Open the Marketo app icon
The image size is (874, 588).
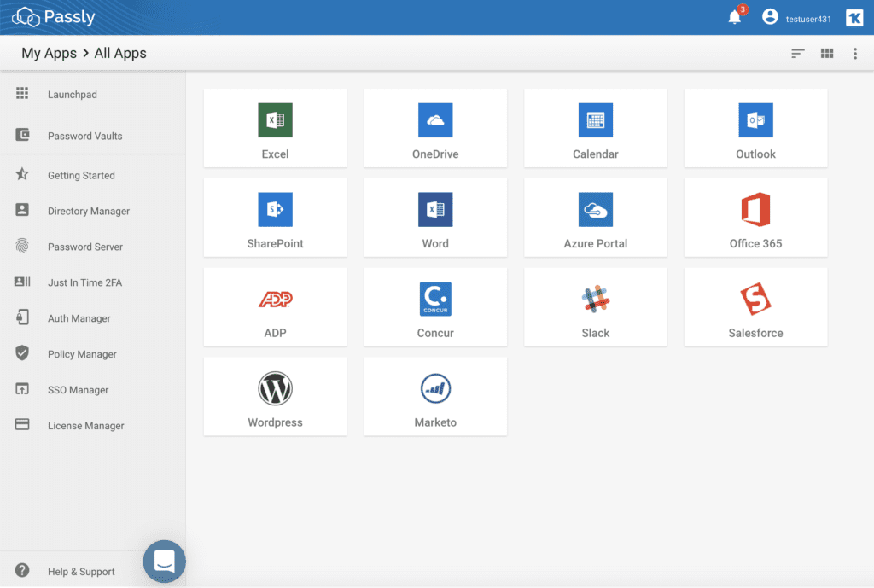pyautogui.click(x=435, y=389)
